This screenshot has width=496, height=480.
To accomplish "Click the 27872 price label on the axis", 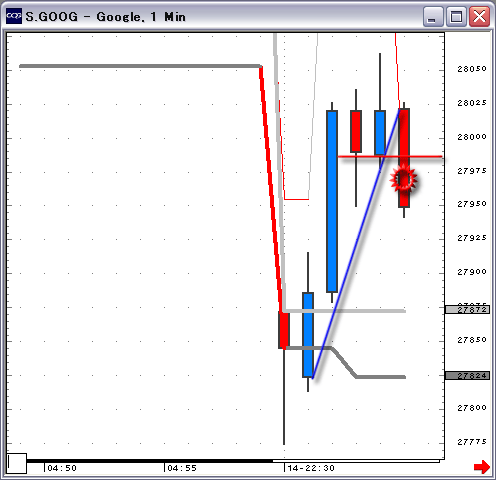I will point(467,310).
